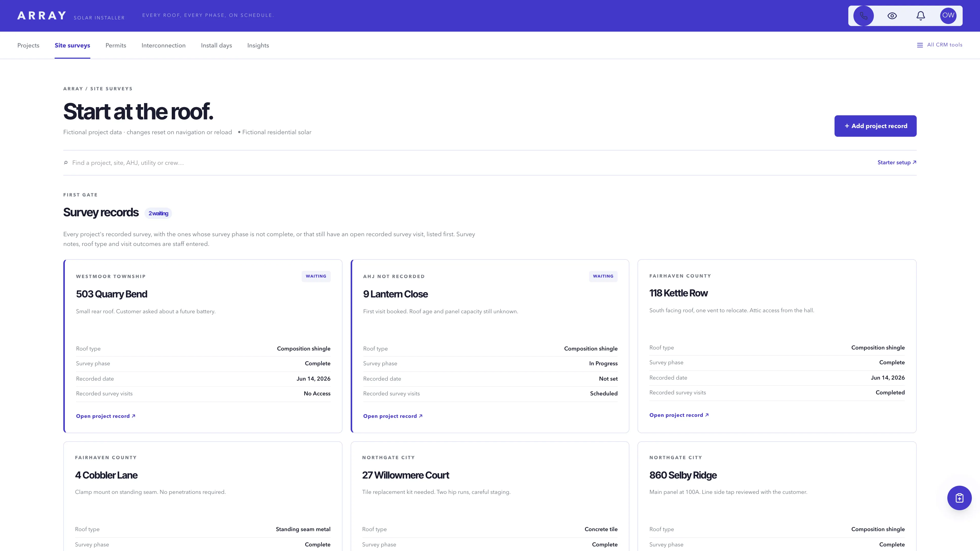The width and height of the screenshot is (980, 551).
Task: Select the 118 Kettle Row card title
Action: (678, 293)
